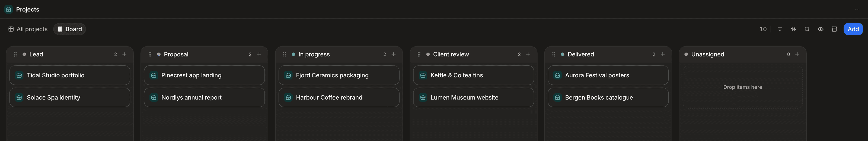Toggle the eye visibility icon

coord(821,29)
